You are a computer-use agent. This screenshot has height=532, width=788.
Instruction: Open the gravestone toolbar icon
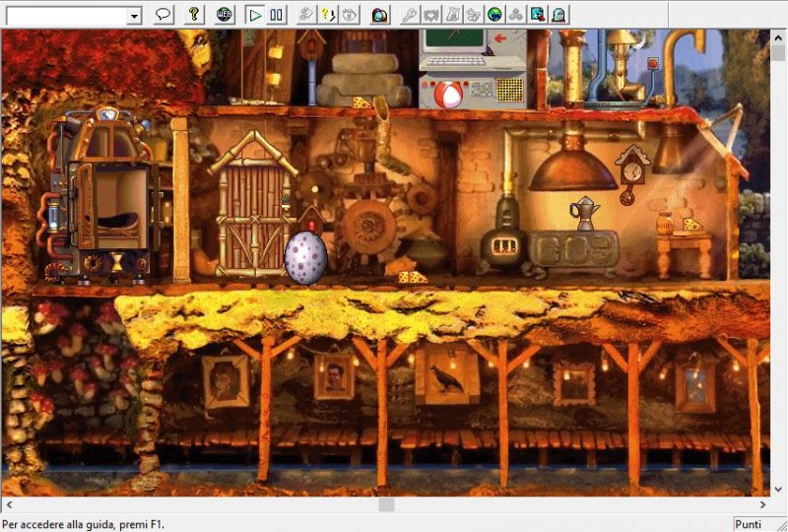pos(558,15)
